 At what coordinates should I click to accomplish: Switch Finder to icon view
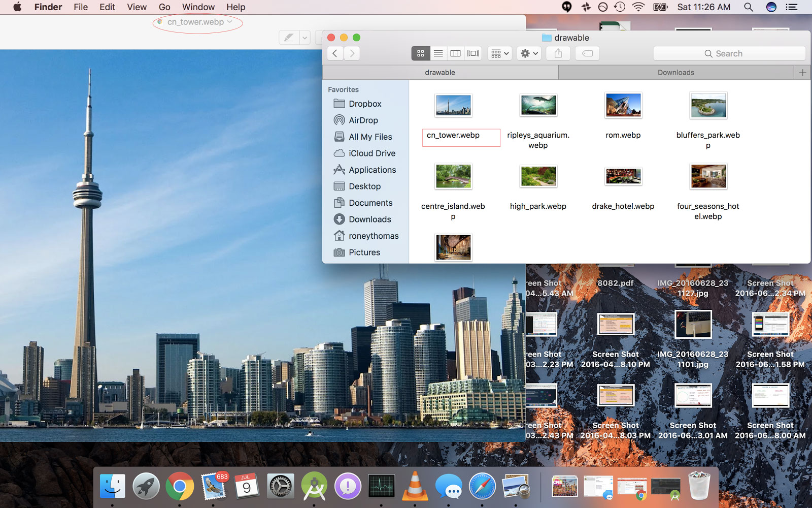420,53
